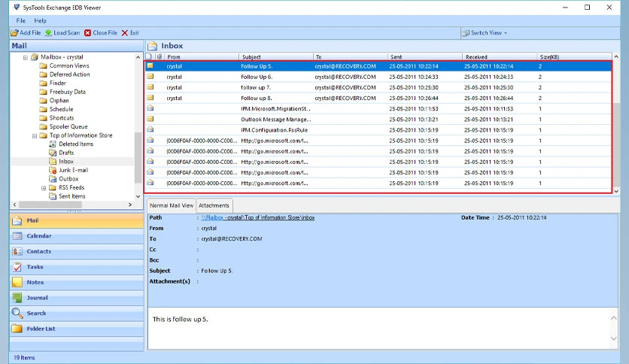This screenshot has height=364, width=629.
Task: Switch to the Tasks pane
Action: tap(76, 267)
